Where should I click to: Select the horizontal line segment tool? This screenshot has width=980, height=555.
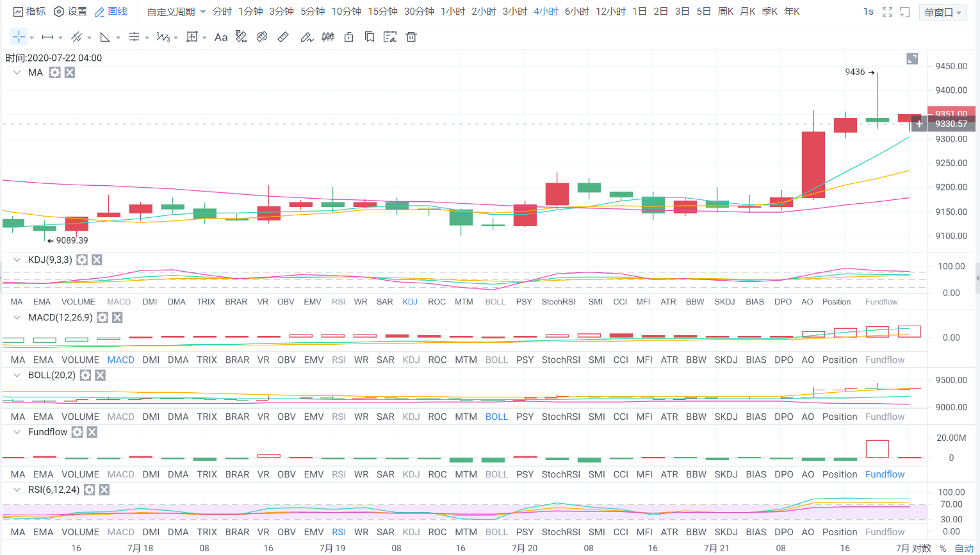pos(47,37)
